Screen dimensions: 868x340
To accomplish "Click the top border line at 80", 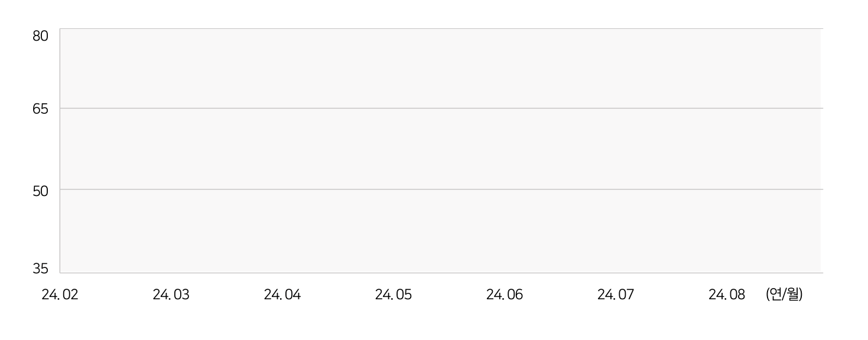I will [x=441, y=28].
